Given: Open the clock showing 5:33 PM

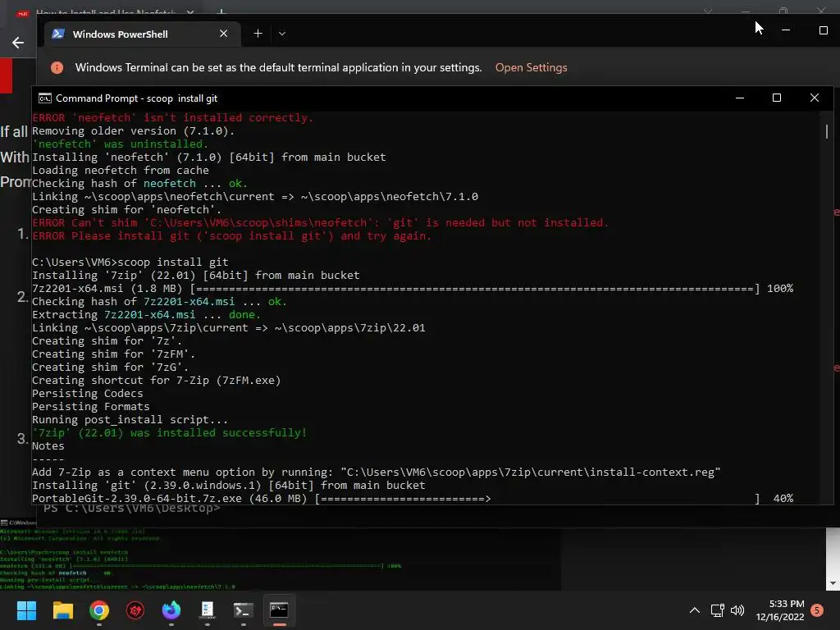Looking at the screenshot, I should [x=780, y=610].
